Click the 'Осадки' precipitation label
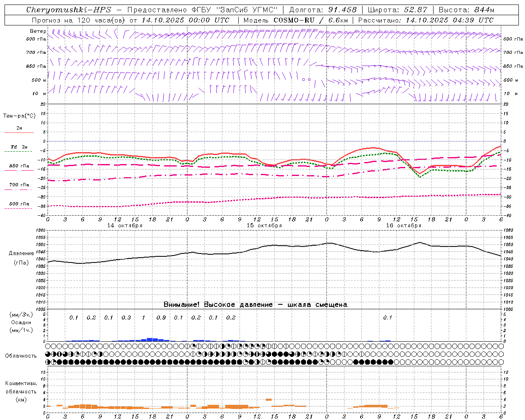 coord(21,322)
